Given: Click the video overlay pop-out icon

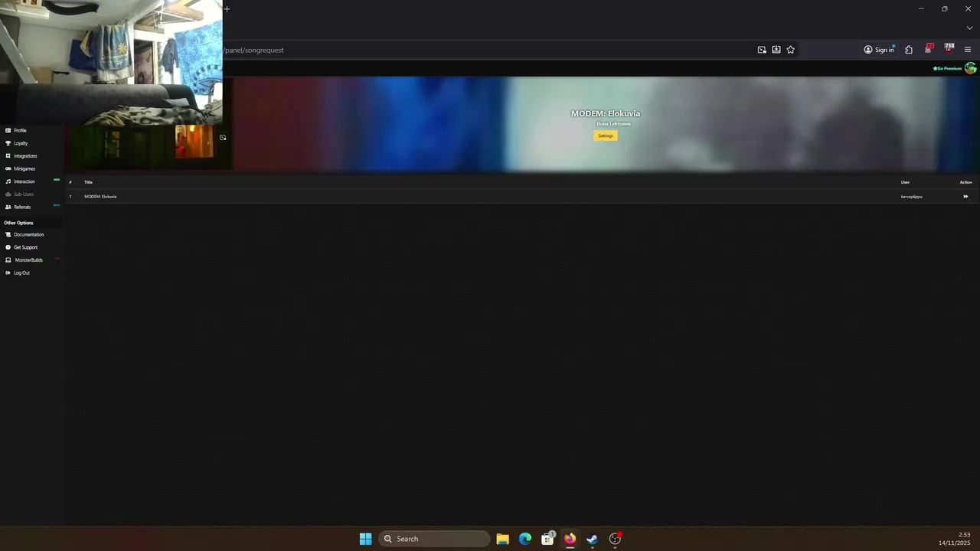Looking at the screenshot, I should coord(223,138).
